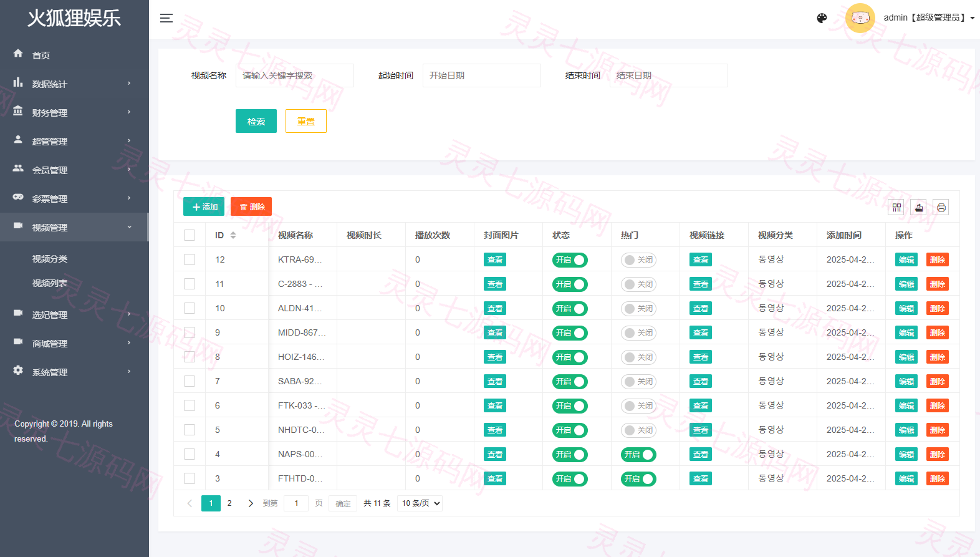
Task: Collapse the sidebar with the hamburger icon
Action: (x=166, y=18)
